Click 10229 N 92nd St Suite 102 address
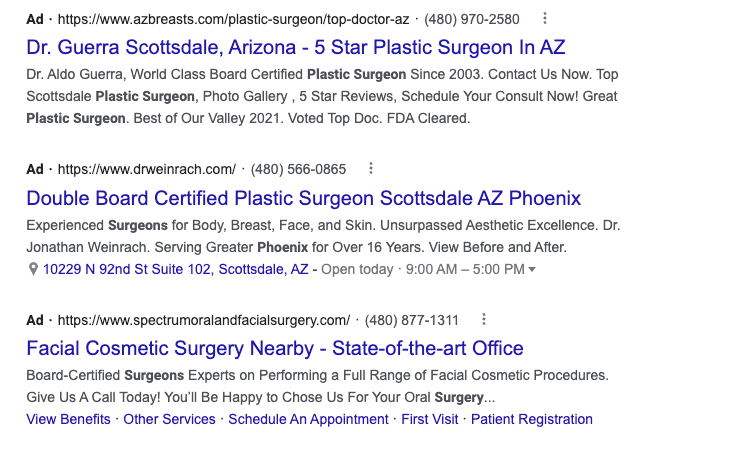 (176, 269)
